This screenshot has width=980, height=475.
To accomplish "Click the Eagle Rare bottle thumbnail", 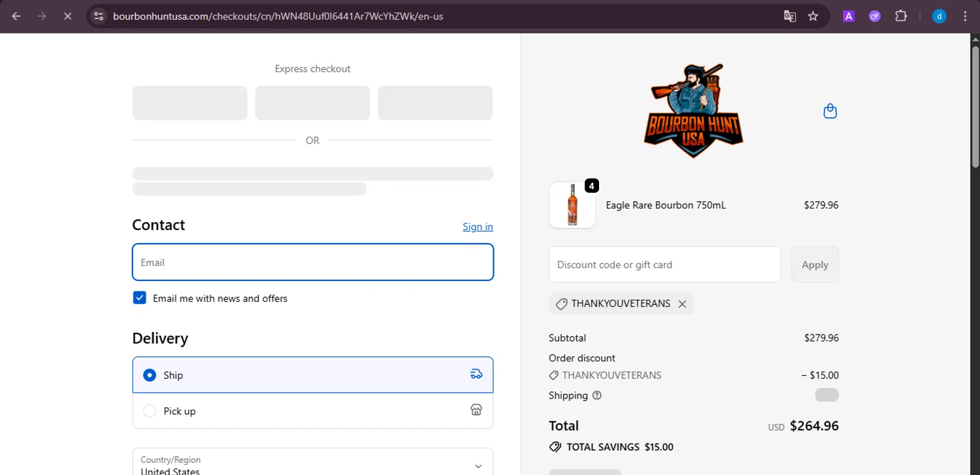I will click(572, 205).
